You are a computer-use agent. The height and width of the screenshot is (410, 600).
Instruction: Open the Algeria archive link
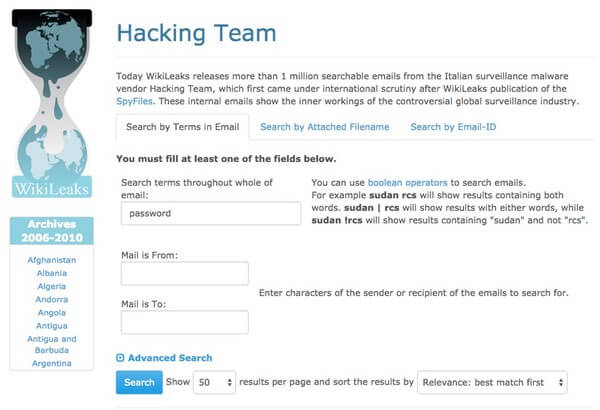click(52, 286)
